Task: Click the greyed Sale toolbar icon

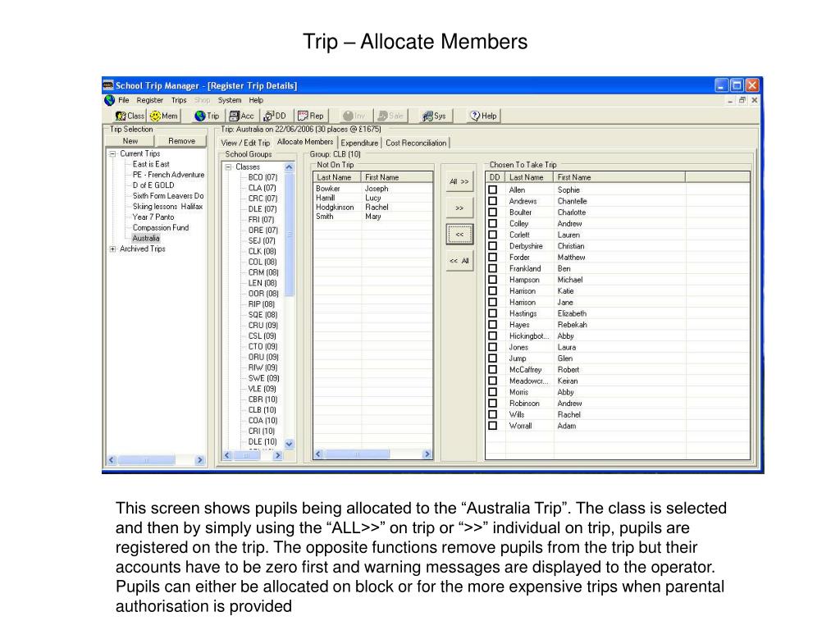Action: [x=390, y=116]
